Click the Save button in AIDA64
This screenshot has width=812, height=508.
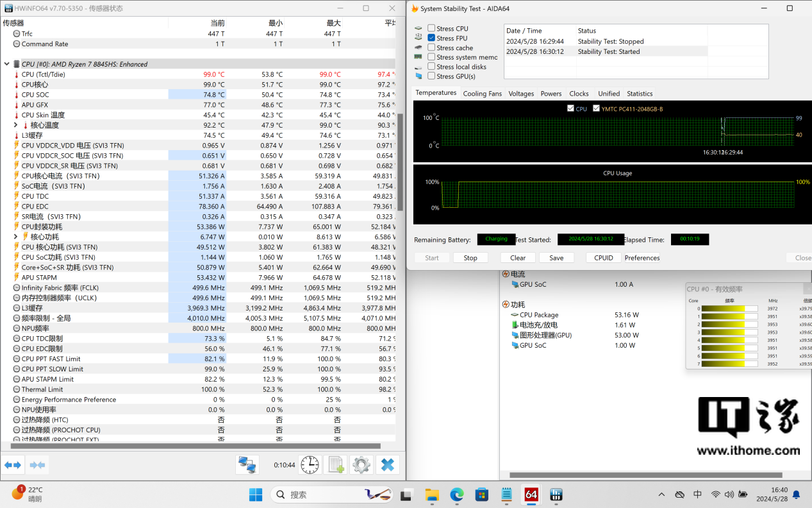[556, 258]
